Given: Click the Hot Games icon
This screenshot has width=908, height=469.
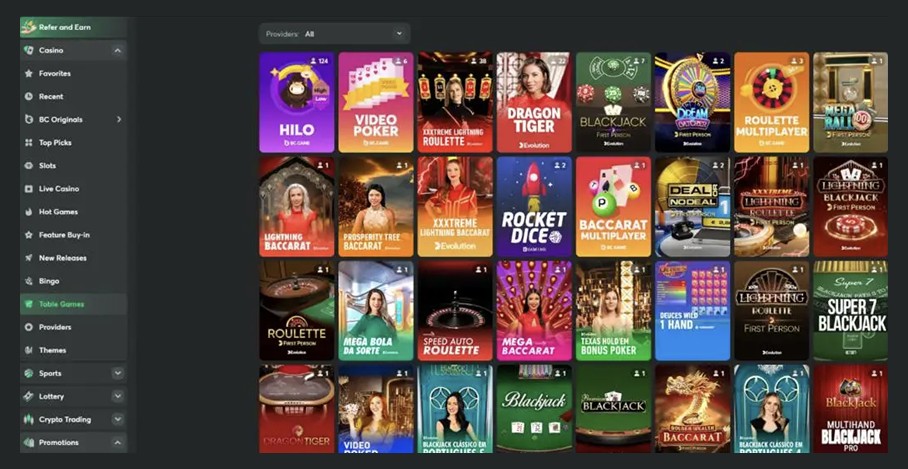Looking at the screenshot, I should (29, 212).
